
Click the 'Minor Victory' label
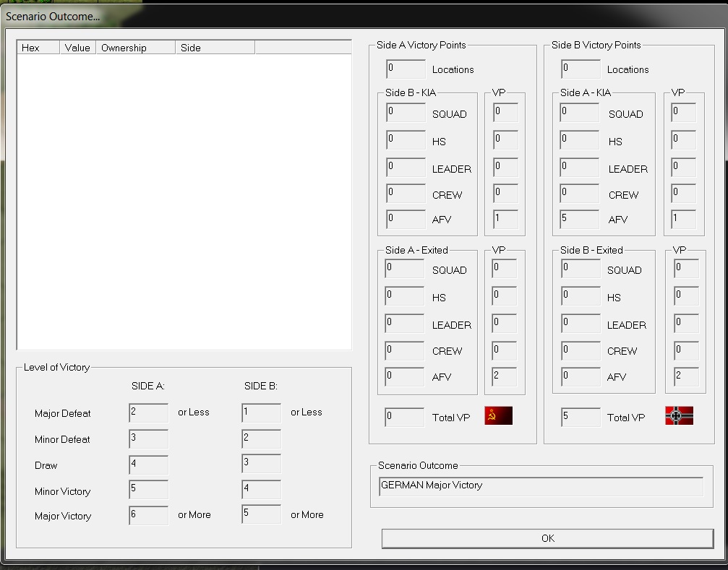63,491
